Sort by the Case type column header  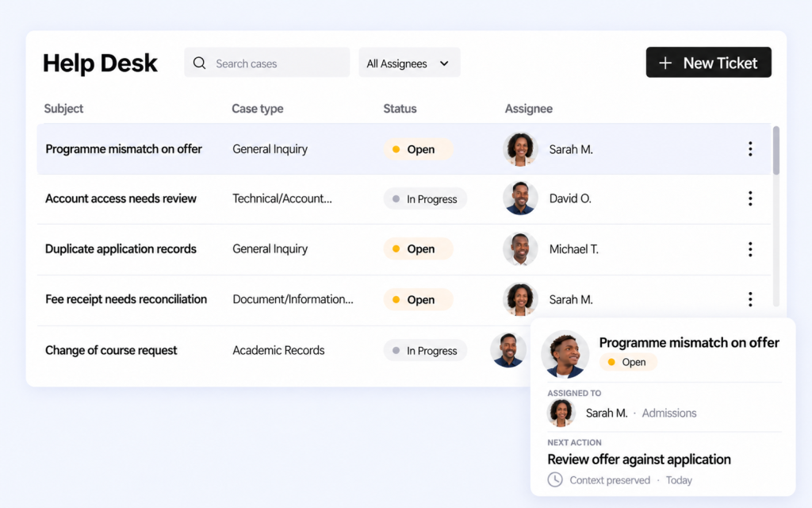258,109
